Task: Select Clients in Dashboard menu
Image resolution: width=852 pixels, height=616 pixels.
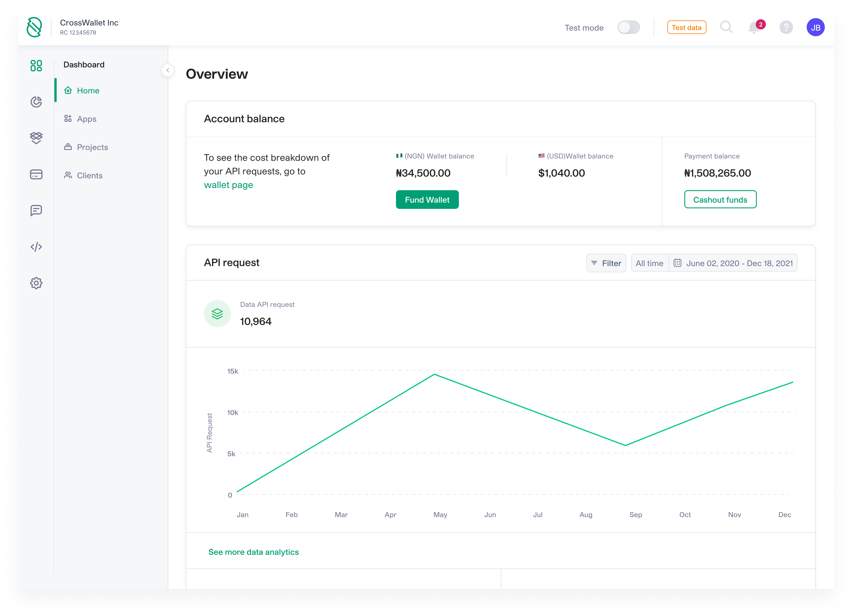Action: [89, 176]
